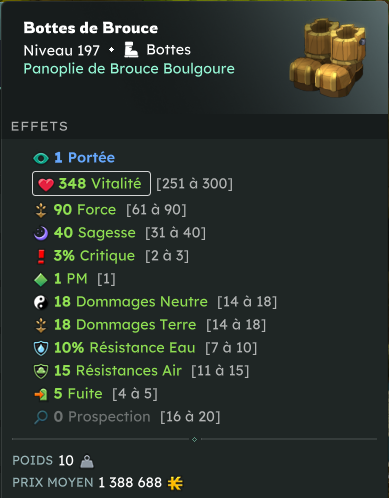Screen dimensions: 389x498
Task: Click the boots type icon near Bottes
Action: [131, 50]
